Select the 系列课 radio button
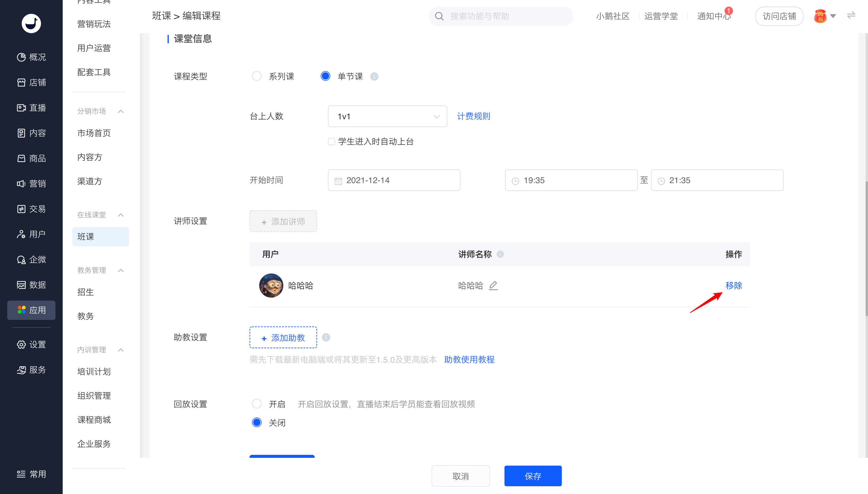868x494 pixels. coord(256,76)
